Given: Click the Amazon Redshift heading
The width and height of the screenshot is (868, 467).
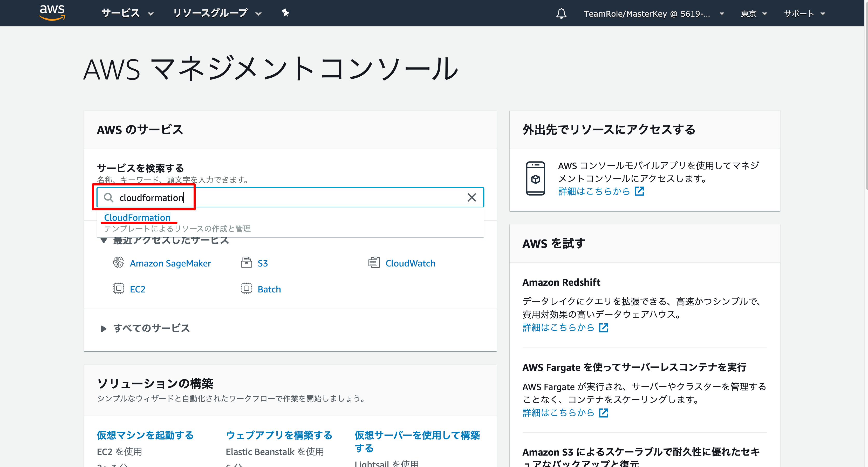Looking at the screenshot, I should 561,282.
